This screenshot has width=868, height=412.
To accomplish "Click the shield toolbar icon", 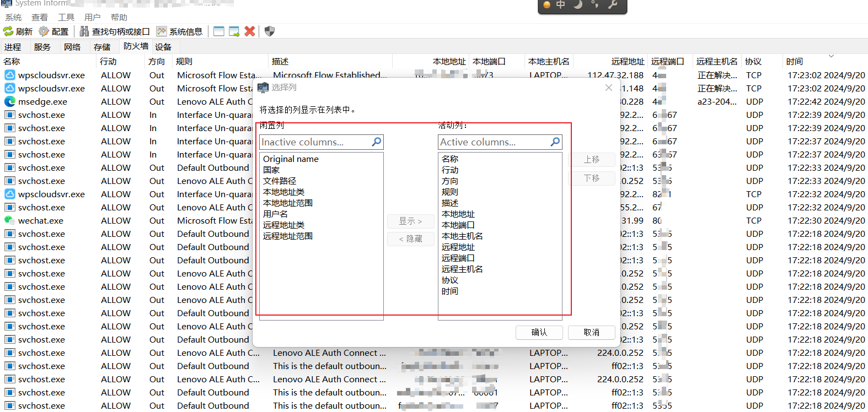I will pyautogui.click(x=270, y=31).
